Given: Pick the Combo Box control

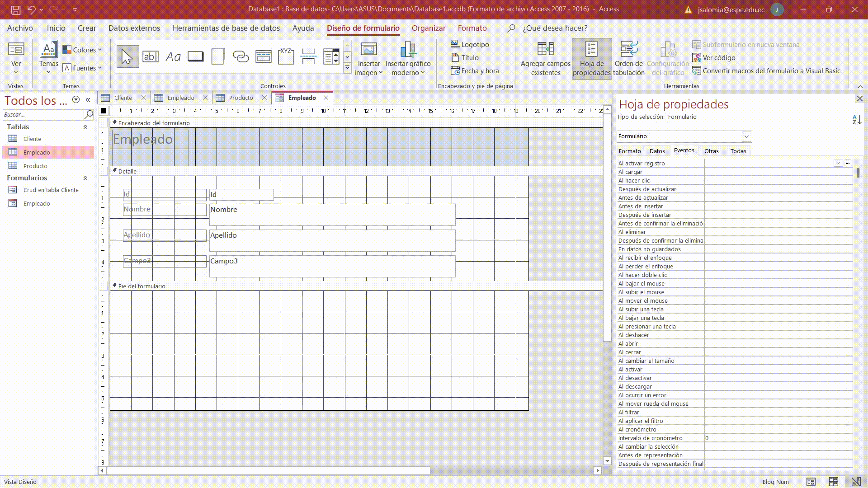Looking at the screenshot, I should click(331, 56).
